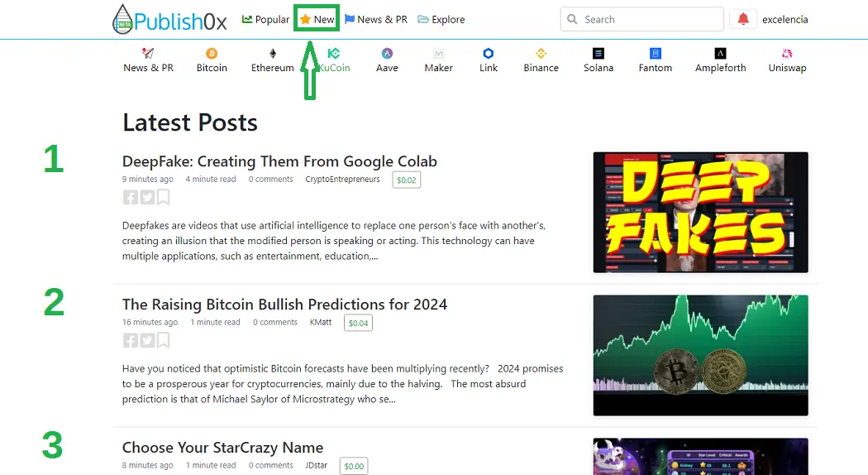The height and width of the screenshot is (475, 868).
Task: Click the search magnifier icon
Action: (x=572, y=19)
